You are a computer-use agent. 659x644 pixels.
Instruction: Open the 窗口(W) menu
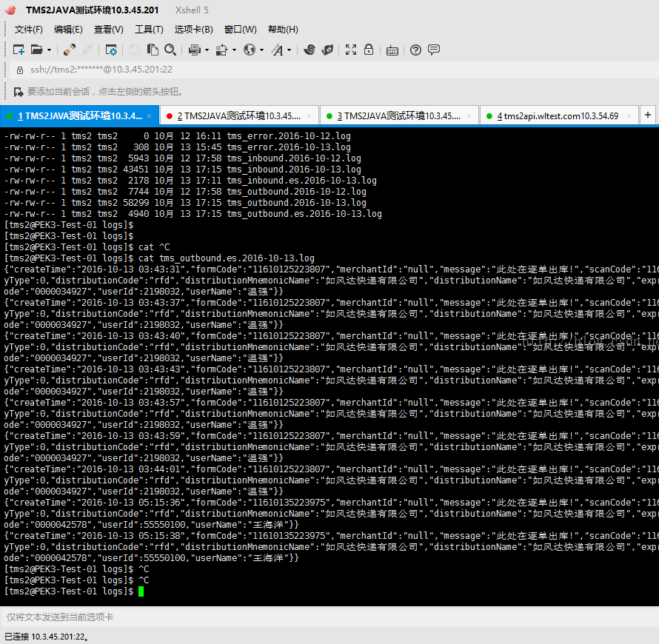point(241,30)
